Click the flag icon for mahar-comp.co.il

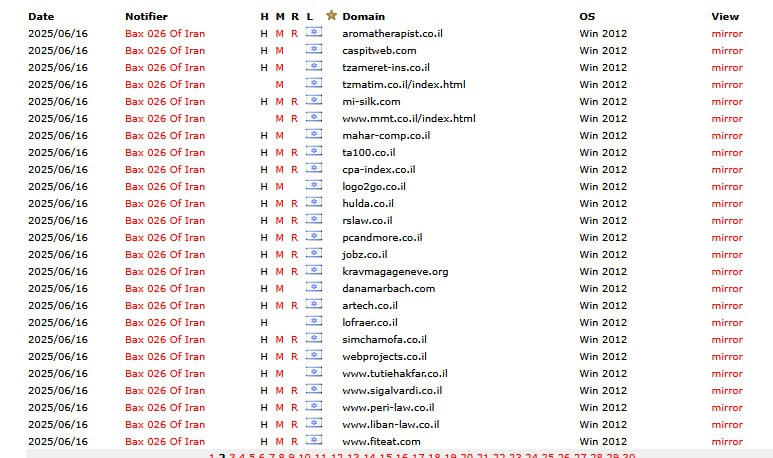click(x=314, y=134)
